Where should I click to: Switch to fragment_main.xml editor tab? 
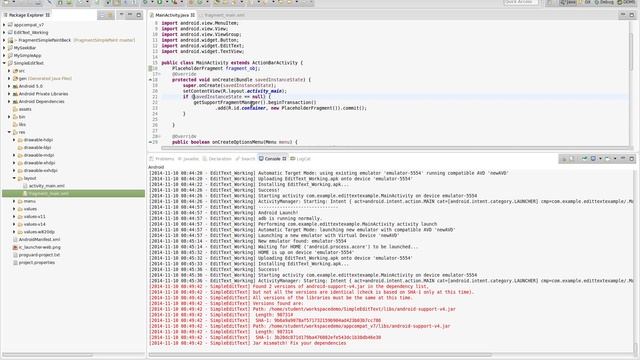[224, 15]
